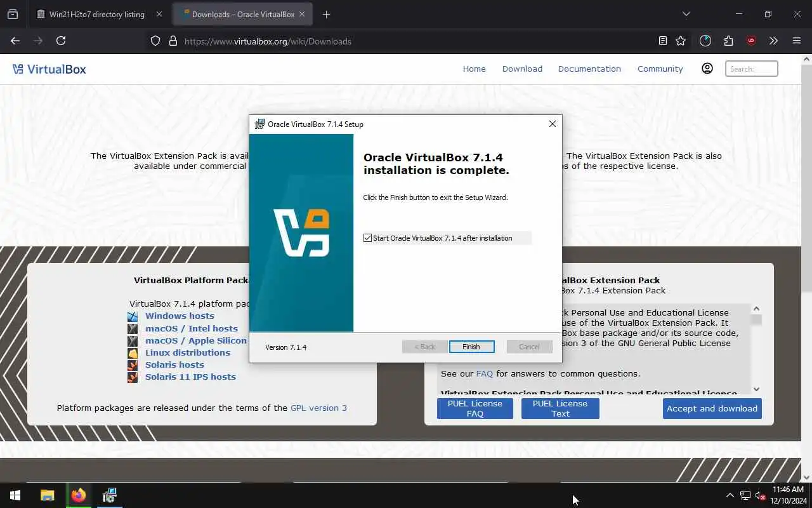Open macOS / Intel hosts link
812x508 pixels.
pyautogui.click(x=192, y=328)
